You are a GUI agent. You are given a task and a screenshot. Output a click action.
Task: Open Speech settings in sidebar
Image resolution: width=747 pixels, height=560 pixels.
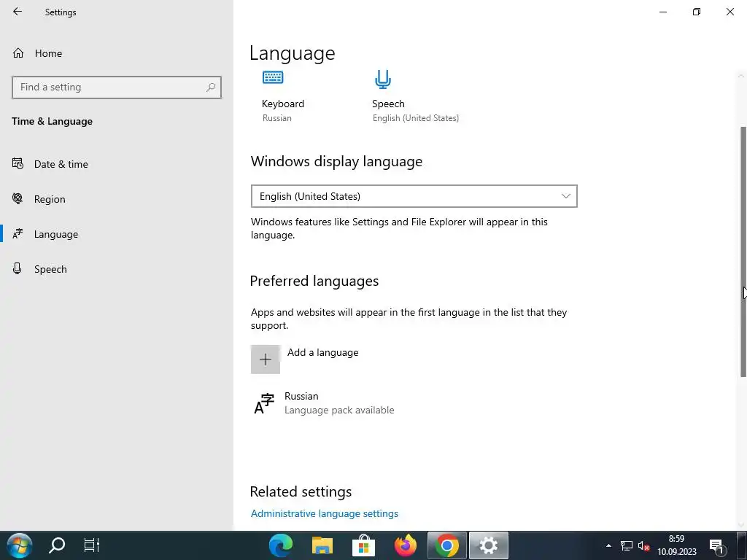[x=50, y=270]
